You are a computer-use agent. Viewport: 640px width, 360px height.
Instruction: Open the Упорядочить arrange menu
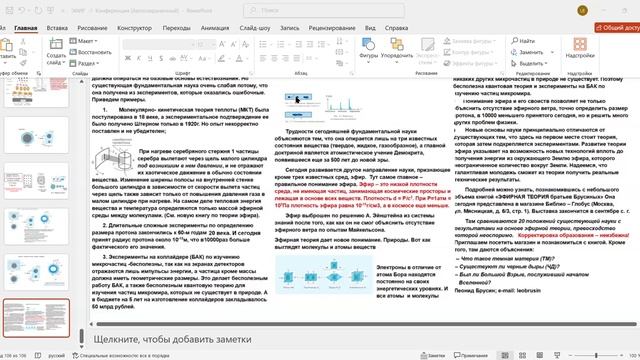click(397, 50)
